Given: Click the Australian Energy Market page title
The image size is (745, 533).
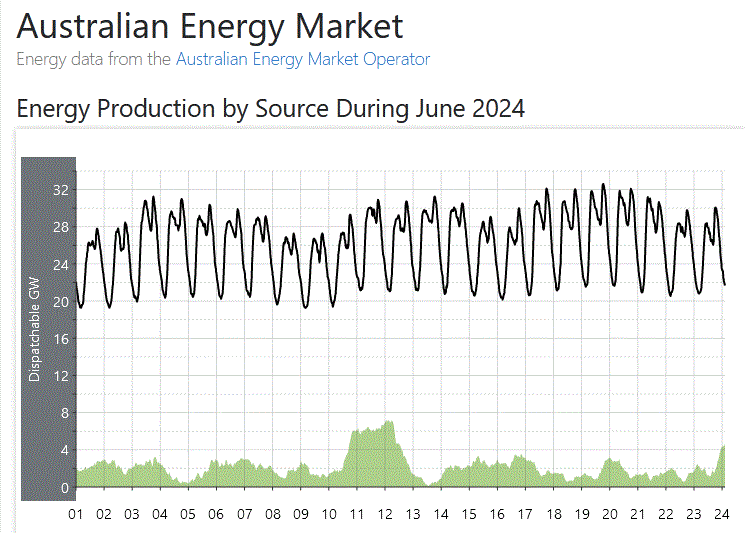Looking at the screenshot, I should click(210, 25).
